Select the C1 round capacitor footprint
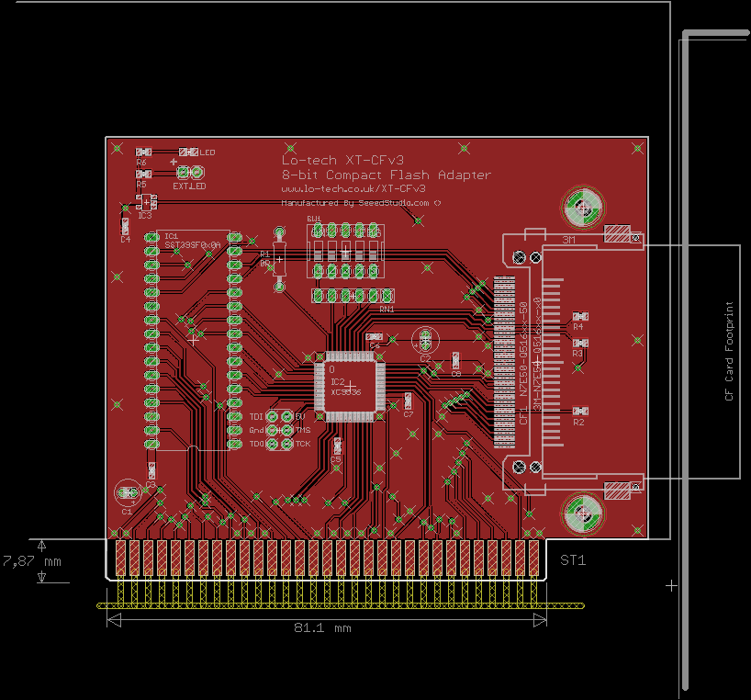The width and height of the screenshot is (751, 700). tap(128, 492)
